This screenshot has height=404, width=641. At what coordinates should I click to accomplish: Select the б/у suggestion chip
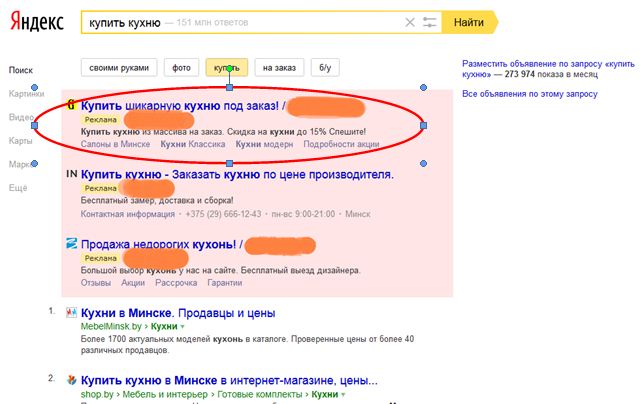tap(325, 67)
